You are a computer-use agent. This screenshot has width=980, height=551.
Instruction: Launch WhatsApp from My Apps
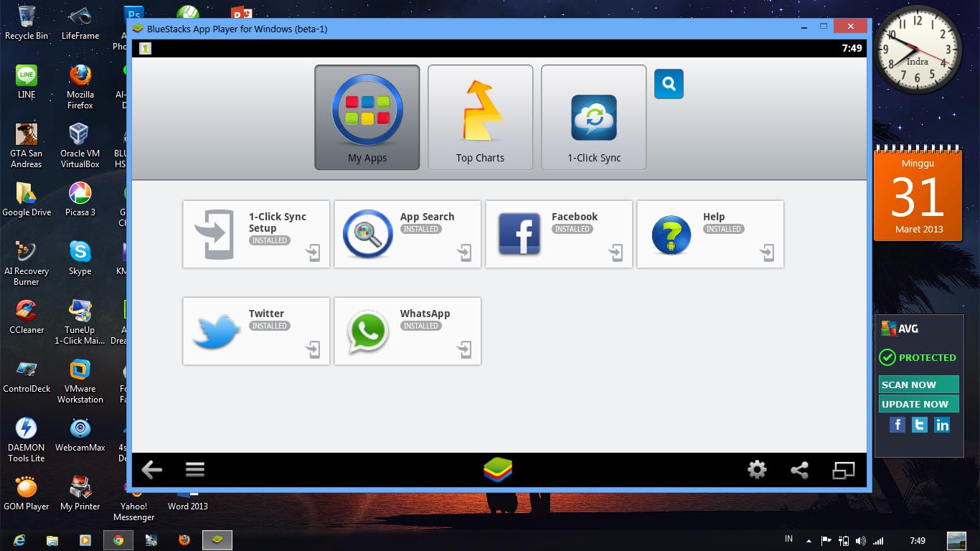(x=407, y=331)
